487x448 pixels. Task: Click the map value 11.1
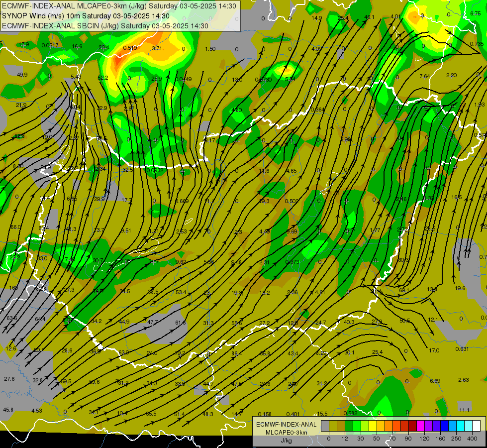(464, 410)
